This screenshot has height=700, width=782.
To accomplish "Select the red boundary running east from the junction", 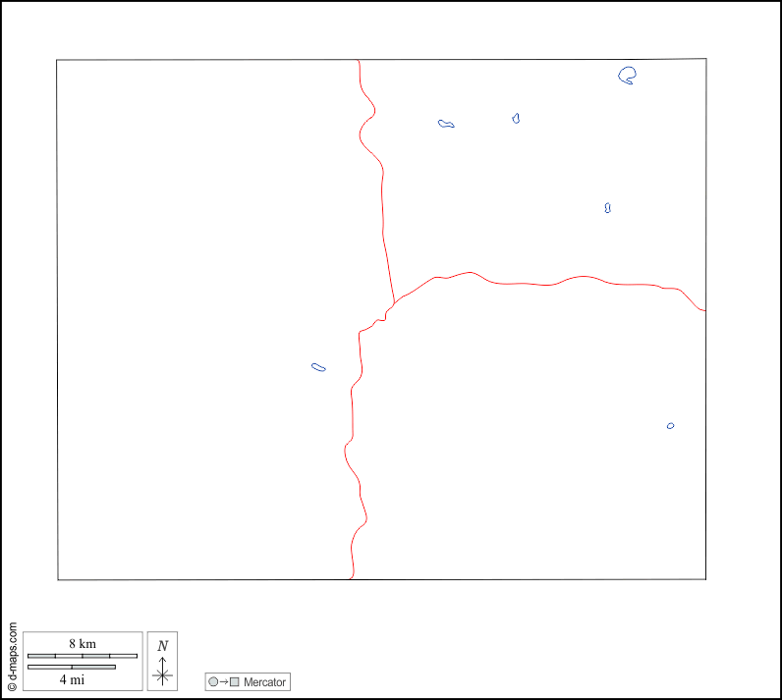I will pos(550,285).
